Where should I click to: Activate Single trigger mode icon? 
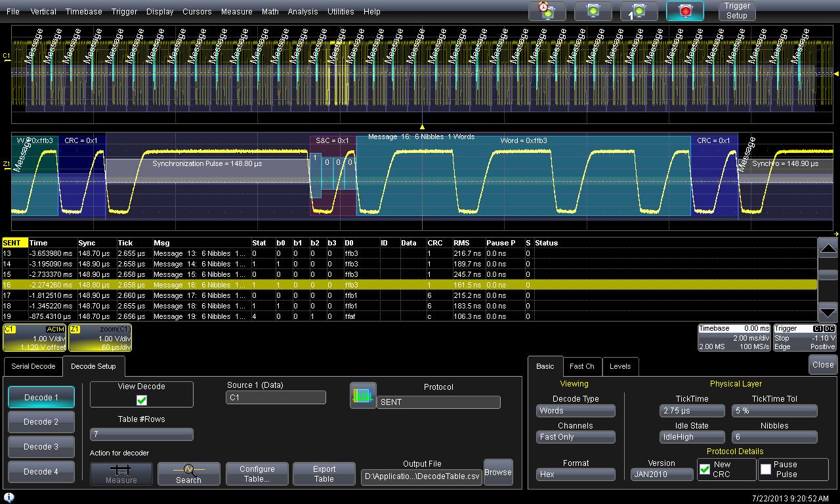pos(639,10)
